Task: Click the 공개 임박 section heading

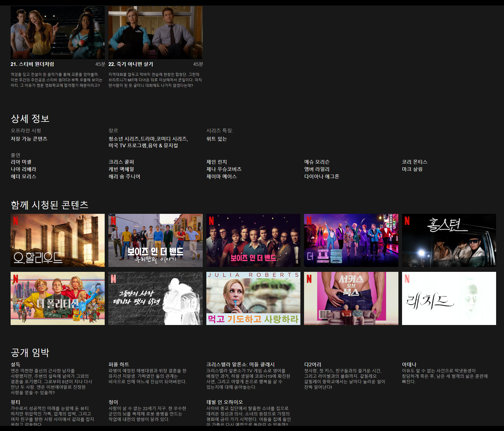Action: click(30, 352)
